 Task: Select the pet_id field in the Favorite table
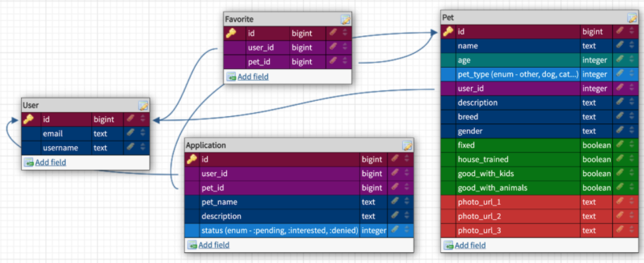pyautogui.click(x=287, y=62)
